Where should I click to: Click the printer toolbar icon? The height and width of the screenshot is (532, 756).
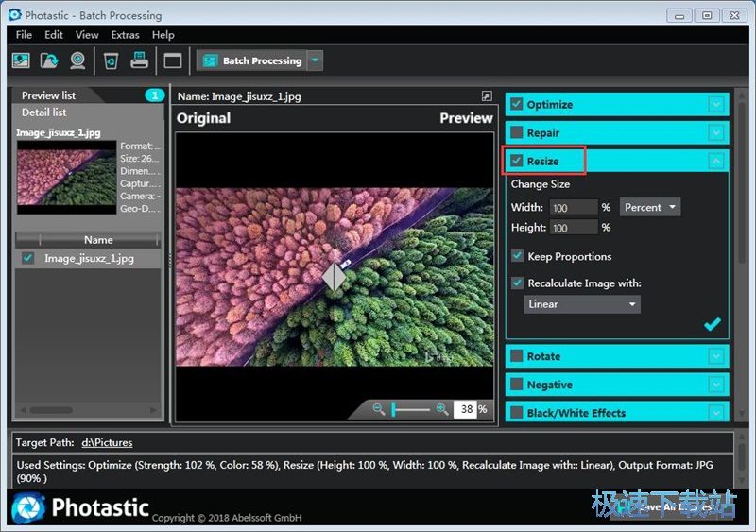[139, 60]
